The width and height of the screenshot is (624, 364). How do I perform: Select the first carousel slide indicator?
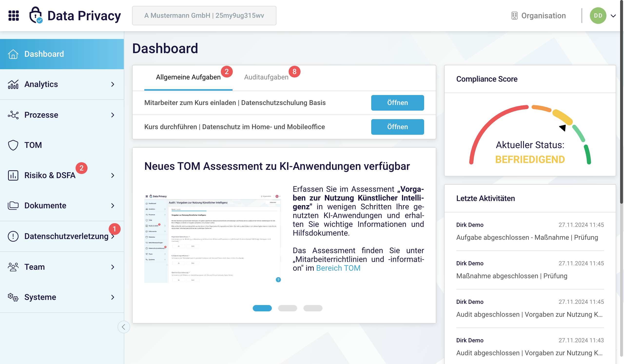click(262, 308)
